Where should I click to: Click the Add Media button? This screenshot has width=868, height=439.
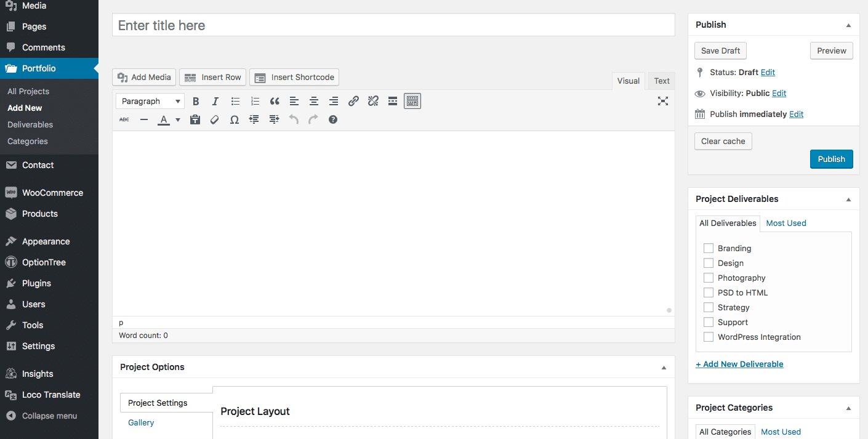(144, 77)
